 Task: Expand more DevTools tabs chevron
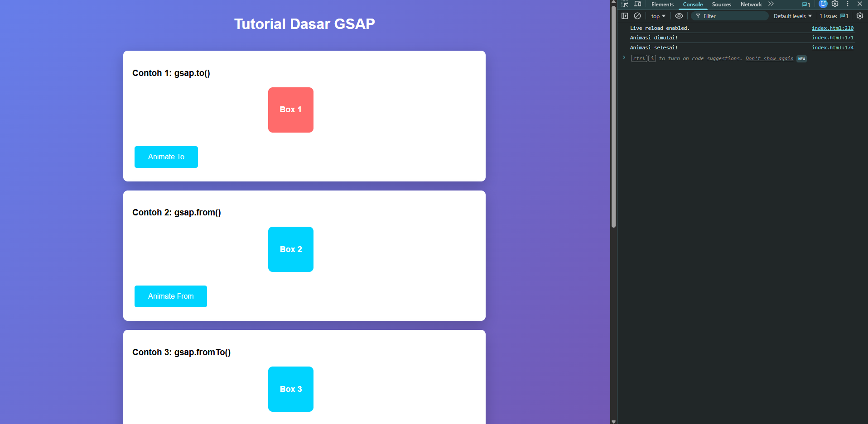pos(771,4)
